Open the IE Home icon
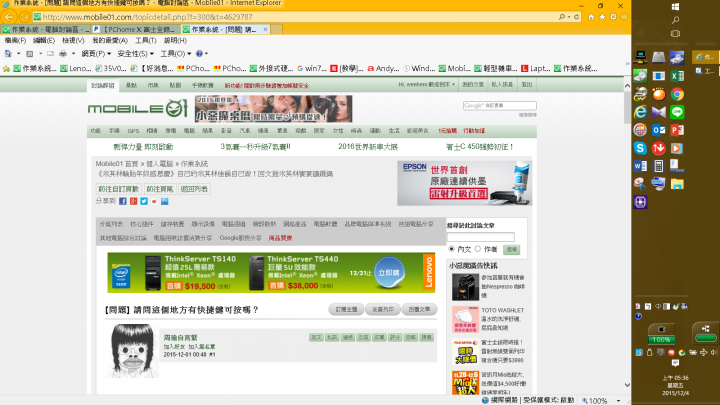This screenshot has width=720, height=405. click(x=591, y=17)
